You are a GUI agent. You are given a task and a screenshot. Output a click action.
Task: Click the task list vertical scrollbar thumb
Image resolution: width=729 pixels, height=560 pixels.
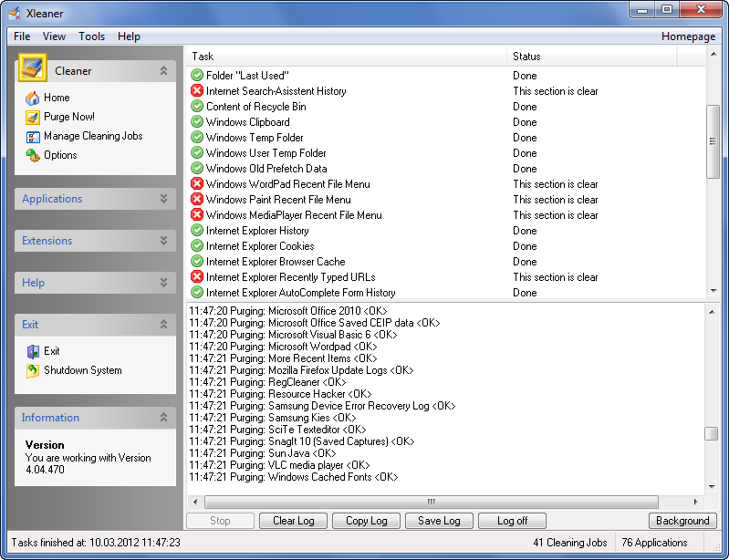pyautogui.click(x=713, y=141)
